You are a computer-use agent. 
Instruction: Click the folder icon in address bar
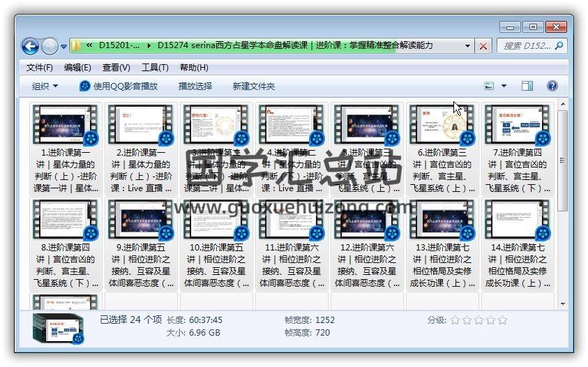(x=77, y=46)
